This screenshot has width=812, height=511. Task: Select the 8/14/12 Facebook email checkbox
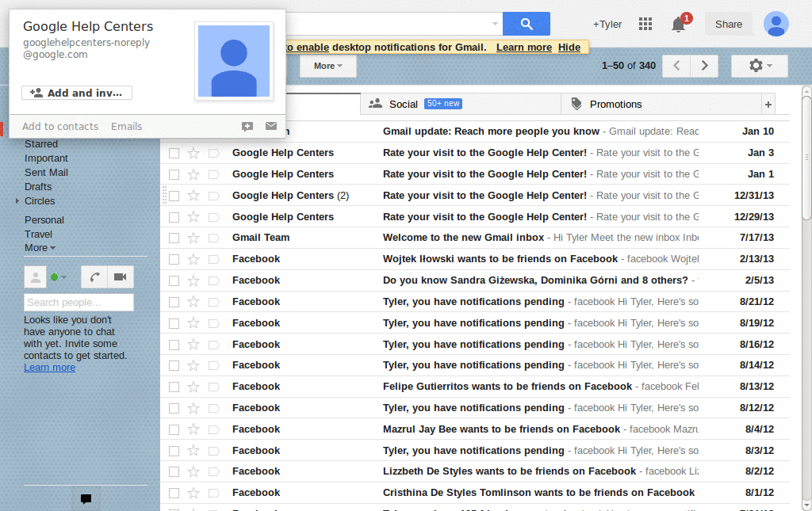pyautogui.click(x=174, y=366)
